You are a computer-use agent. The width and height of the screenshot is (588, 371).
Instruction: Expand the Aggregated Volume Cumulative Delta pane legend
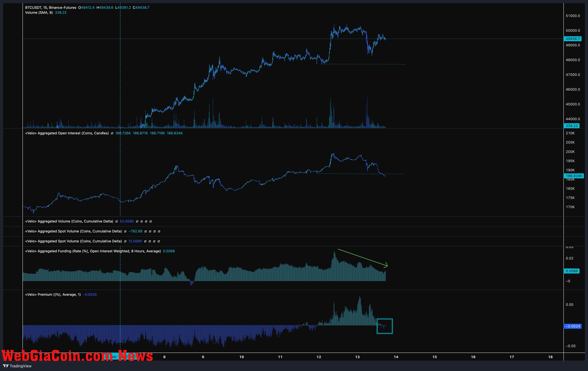point(69,221)
